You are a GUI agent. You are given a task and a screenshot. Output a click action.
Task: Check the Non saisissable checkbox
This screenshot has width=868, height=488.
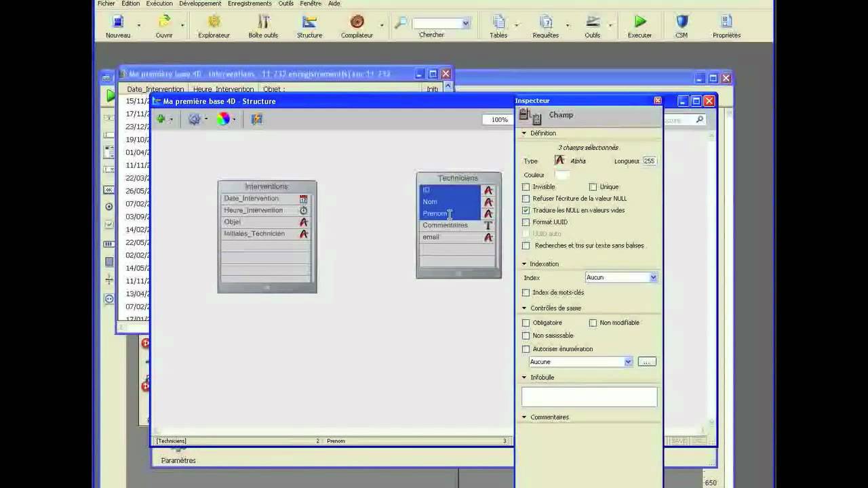(526, 335)
